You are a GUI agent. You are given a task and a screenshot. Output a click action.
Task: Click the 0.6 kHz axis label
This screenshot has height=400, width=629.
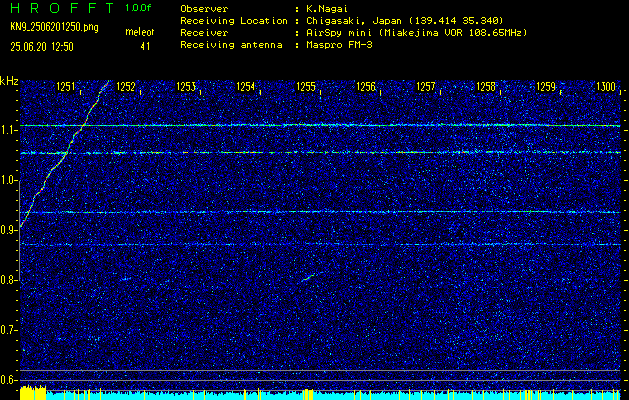[x=7, y=380]
